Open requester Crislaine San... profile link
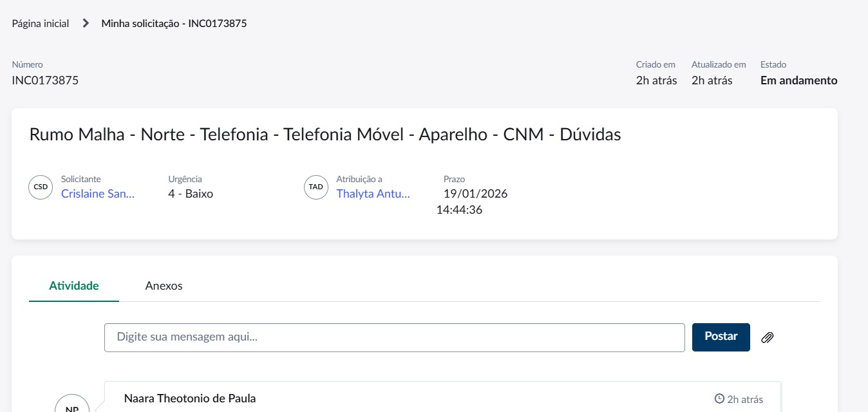 coord(98,194)
